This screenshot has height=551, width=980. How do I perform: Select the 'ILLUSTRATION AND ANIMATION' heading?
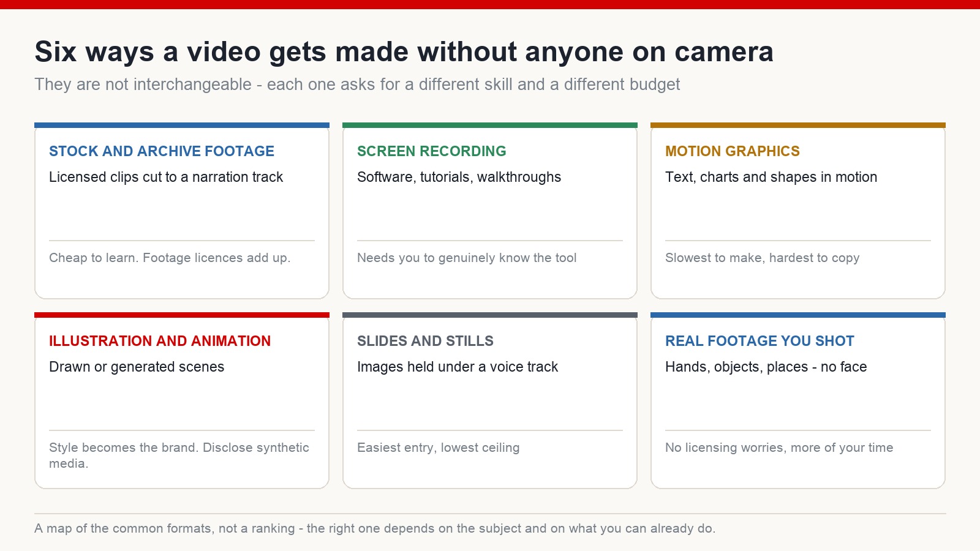160,341
